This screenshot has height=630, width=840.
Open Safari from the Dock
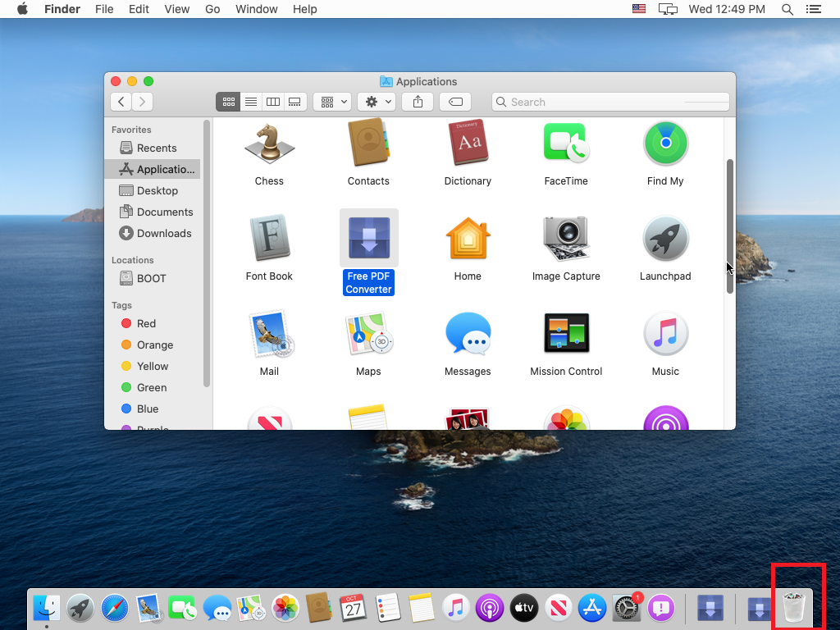[x=114, y=609]
